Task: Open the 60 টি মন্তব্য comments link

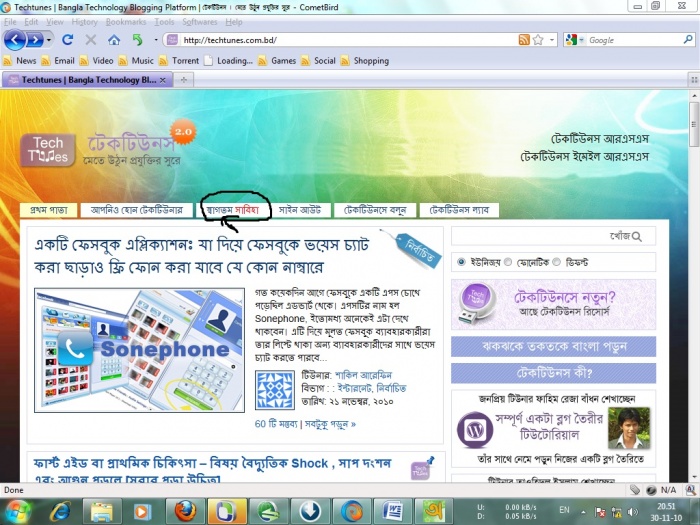Action: 276,424
